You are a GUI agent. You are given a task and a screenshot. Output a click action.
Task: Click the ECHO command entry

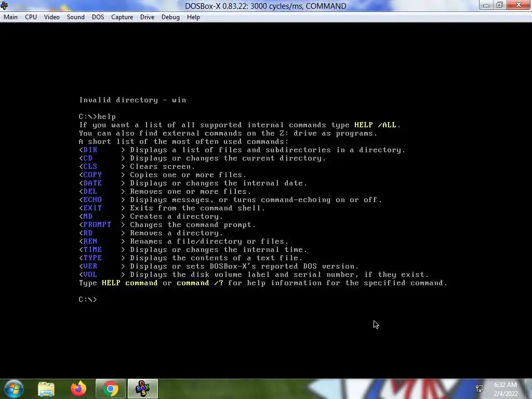pos(92,200)
